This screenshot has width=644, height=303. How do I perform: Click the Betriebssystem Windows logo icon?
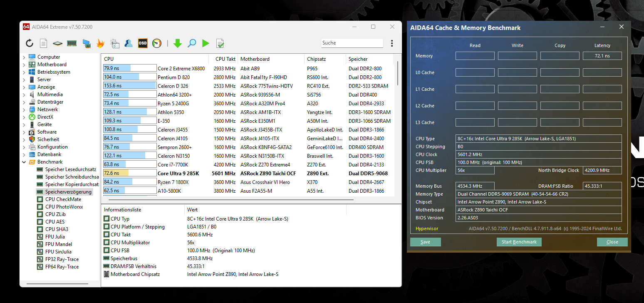(x=32, y=72)
